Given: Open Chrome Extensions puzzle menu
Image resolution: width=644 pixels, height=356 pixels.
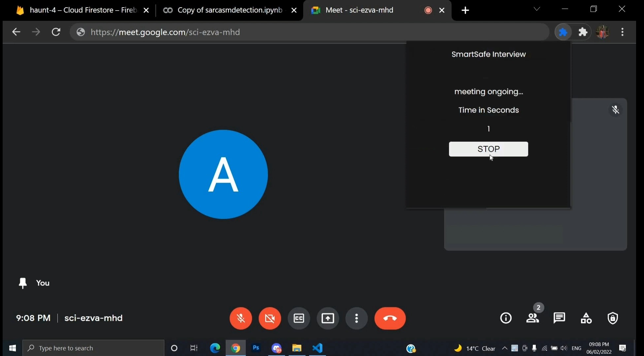Looking at the screenshot, I should 583,32.
